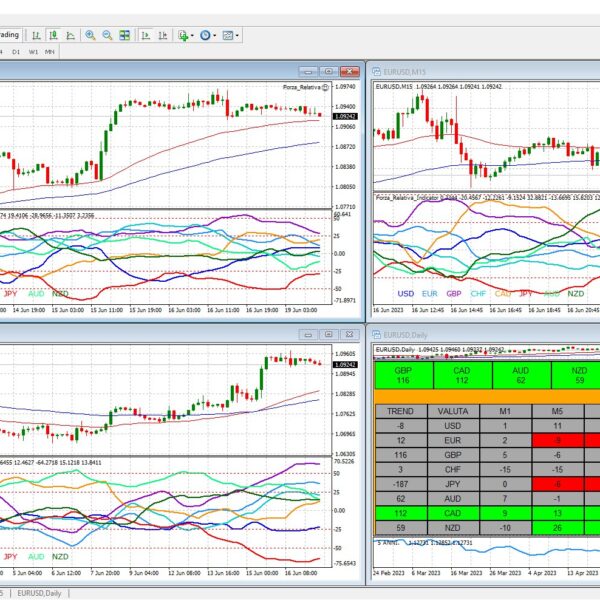Screen dimensions: 600x600
Task: Click the green CAD 112 header cell
Action: (462, 375)
